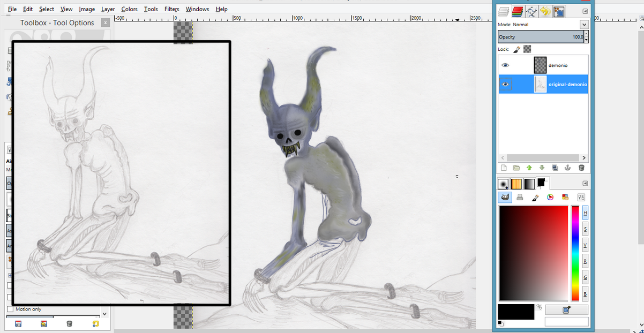The height and width of the screenshot is (333, 644).
Task: Raise the layer with the green up arrow
Action: [529, 168]
